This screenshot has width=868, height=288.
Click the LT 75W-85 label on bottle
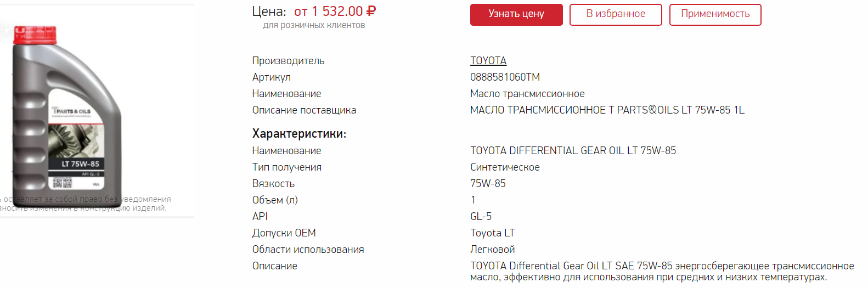[x=80, y=164]
